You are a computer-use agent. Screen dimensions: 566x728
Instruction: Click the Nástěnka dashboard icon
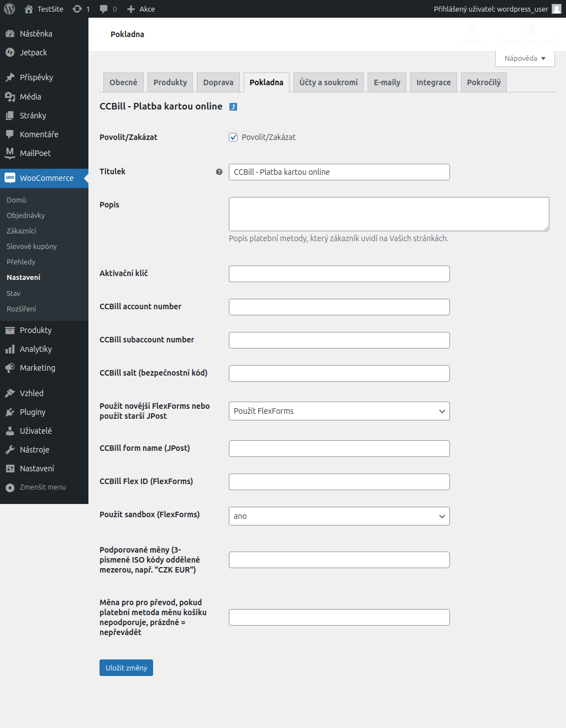click(x=10, y=34)
